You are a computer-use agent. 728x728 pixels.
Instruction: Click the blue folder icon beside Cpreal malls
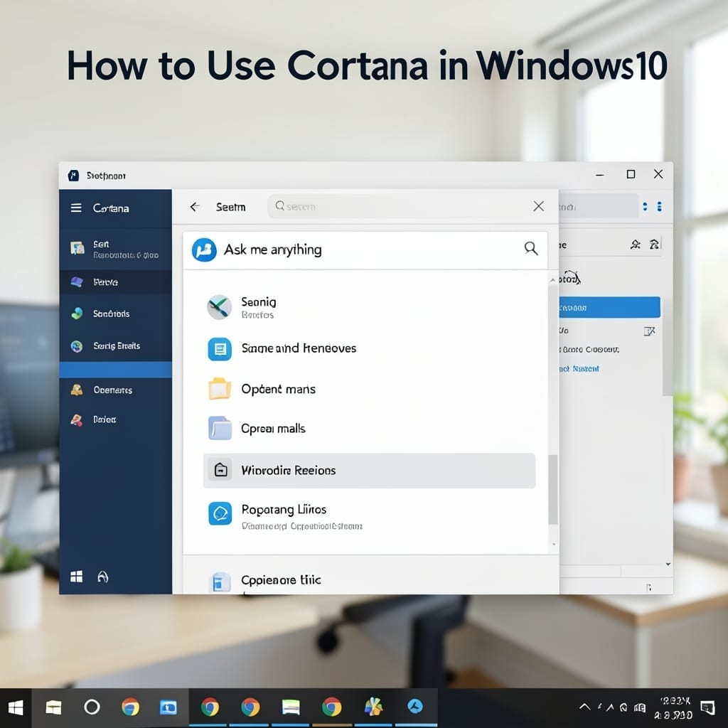220,428
